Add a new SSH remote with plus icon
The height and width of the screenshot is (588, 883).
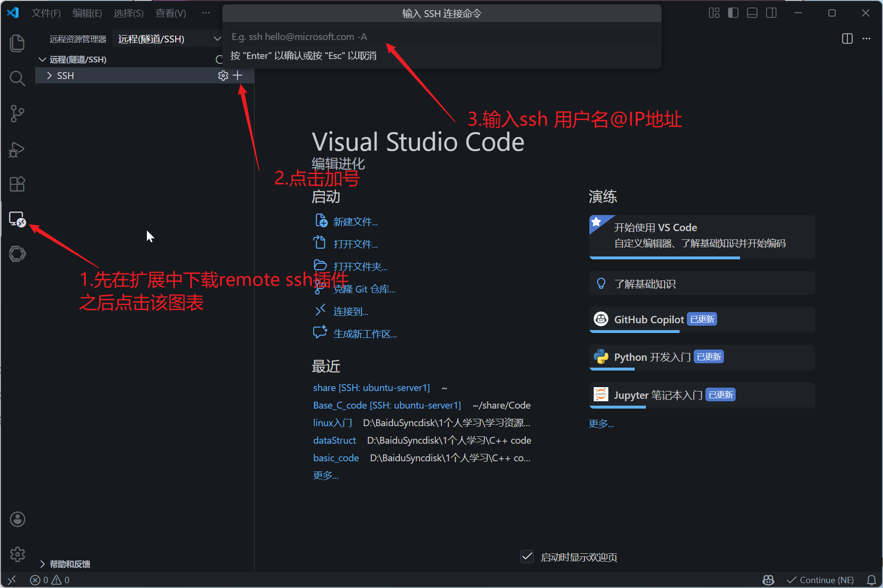tap(238, 76)
